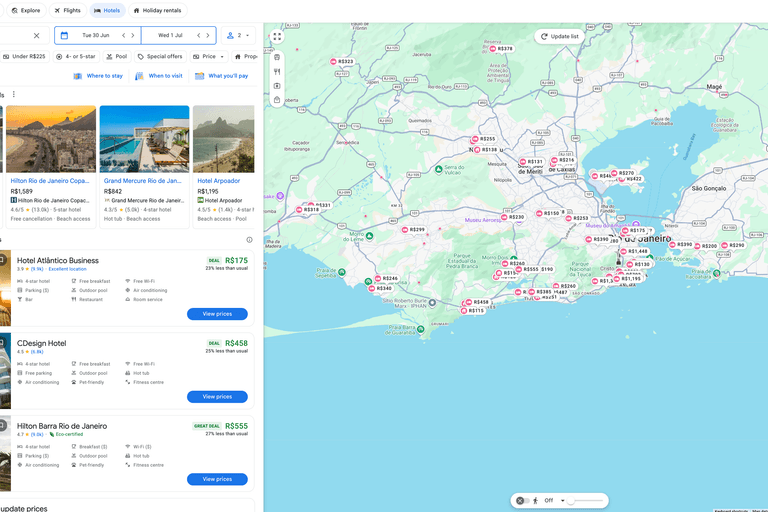Select the Hotels tab
Viewport: 768px width, 512px height.
tap(107, 10)
